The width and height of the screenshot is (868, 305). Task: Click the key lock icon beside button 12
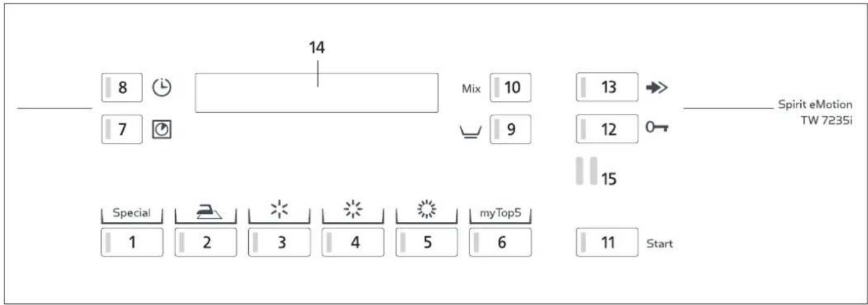point(657,129)
